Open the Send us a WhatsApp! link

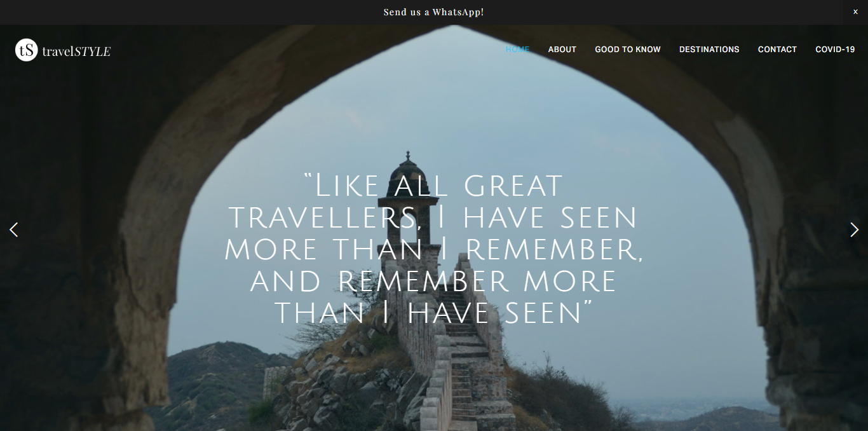[x=433, y=12]
